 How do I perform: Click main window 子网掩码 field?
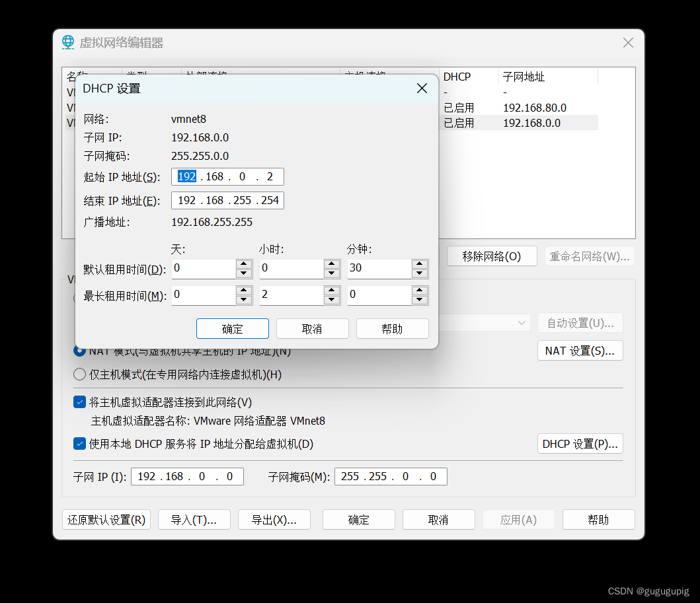[x=391, y=476]
